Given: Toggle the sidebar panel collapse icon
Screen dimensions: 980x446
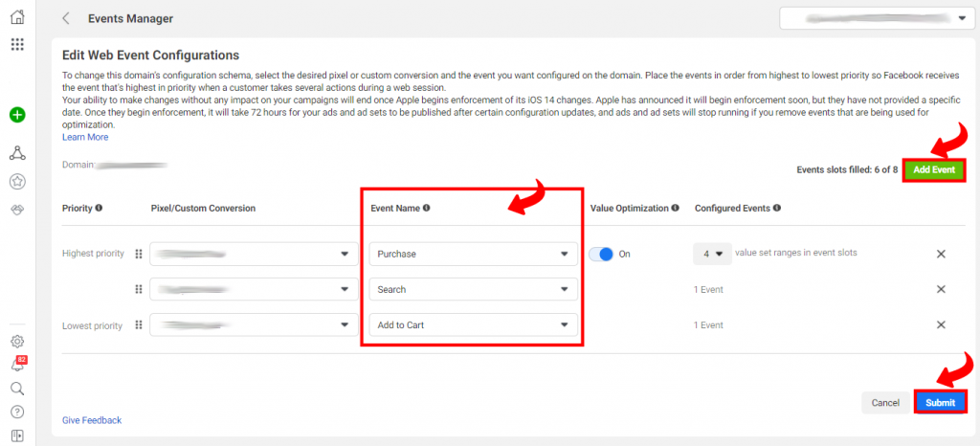Looking at the screenshot, I should coord(17,435).
